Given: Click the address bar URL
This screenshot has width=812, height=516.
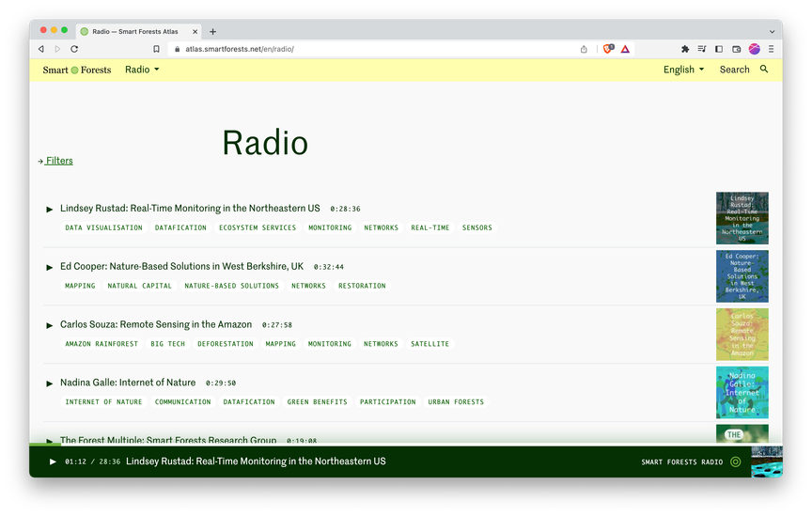Looking at the screenshot, I should click(240, 49).
